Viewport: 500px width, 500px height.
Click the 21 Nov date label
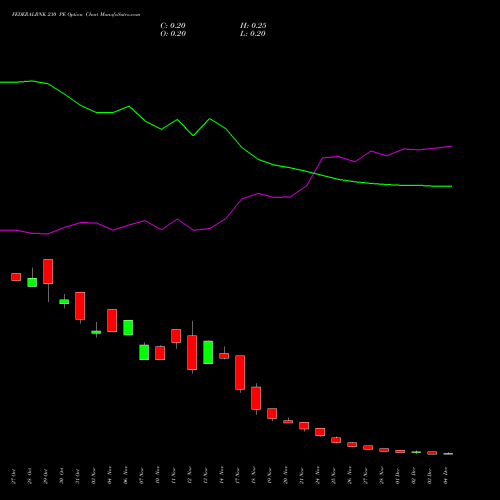click(302, 476)
